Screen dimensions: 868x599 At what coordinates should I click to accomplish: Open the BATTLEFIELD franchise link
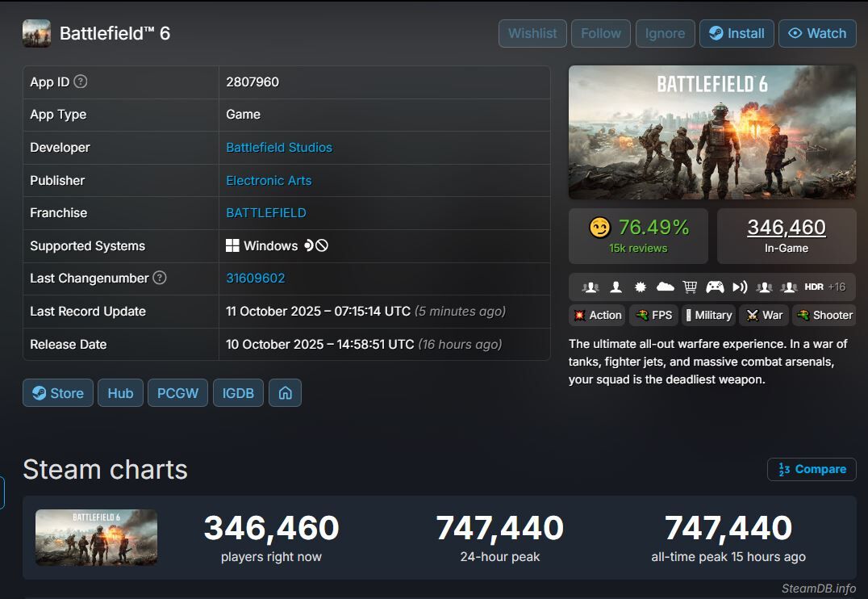pyautogui.click(x=265, y=213)
